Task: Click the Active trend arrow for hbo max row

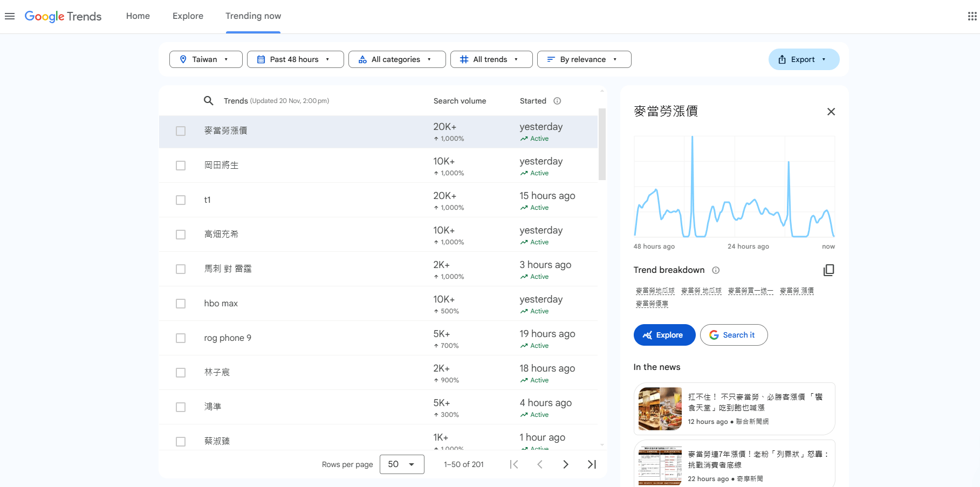Action: click(x=524, y=311)
